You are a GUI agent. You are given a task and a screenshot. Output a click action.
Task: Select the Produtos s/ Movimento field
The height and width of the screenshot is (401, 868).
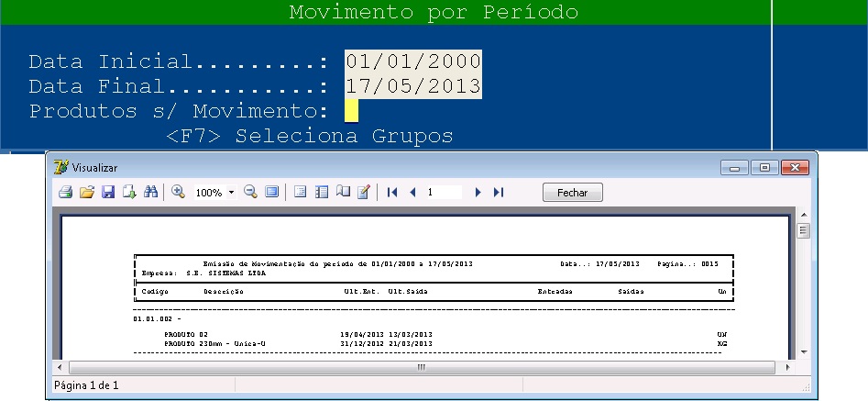point(351,111)
